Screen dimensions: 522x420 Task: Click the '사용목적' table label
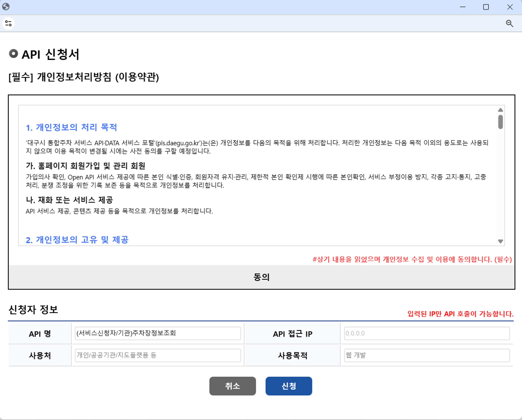(x=292, y=355)
